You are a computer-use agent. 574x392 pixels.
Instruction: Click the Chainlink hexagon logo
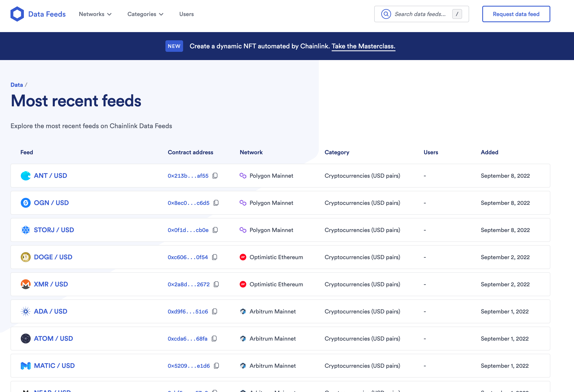17,14
